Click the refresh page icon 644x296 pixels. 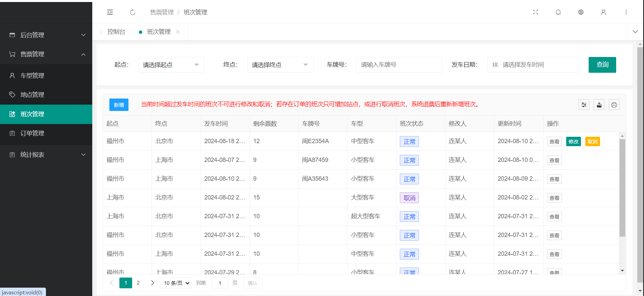132,12
